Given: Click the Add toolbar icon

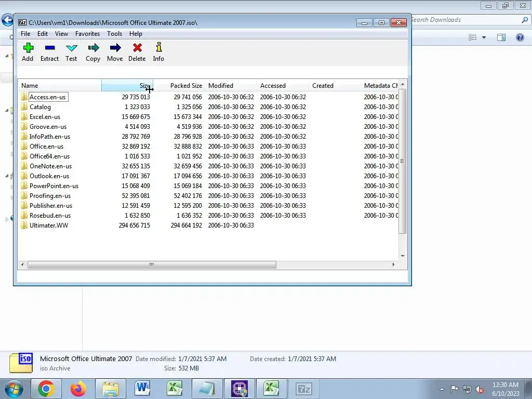Looking at the screenshot, I should (28, 52).
